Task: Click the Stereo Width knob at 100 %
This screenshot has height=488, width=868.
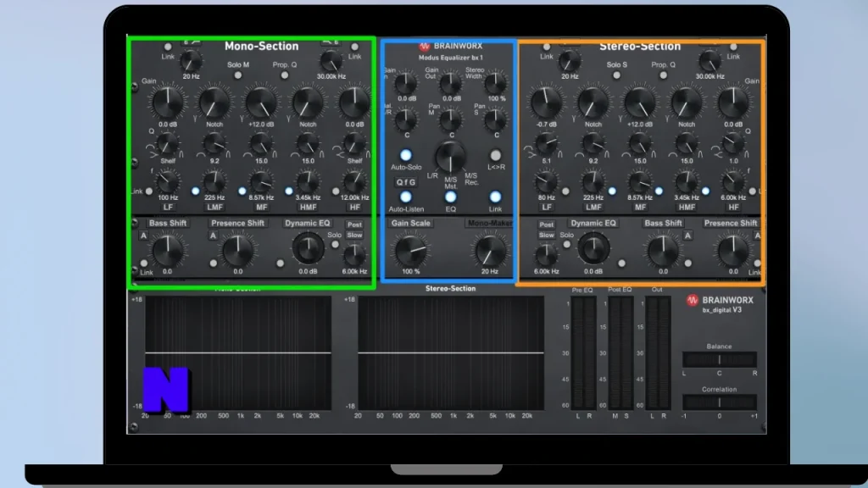Action: click(495, 84)
